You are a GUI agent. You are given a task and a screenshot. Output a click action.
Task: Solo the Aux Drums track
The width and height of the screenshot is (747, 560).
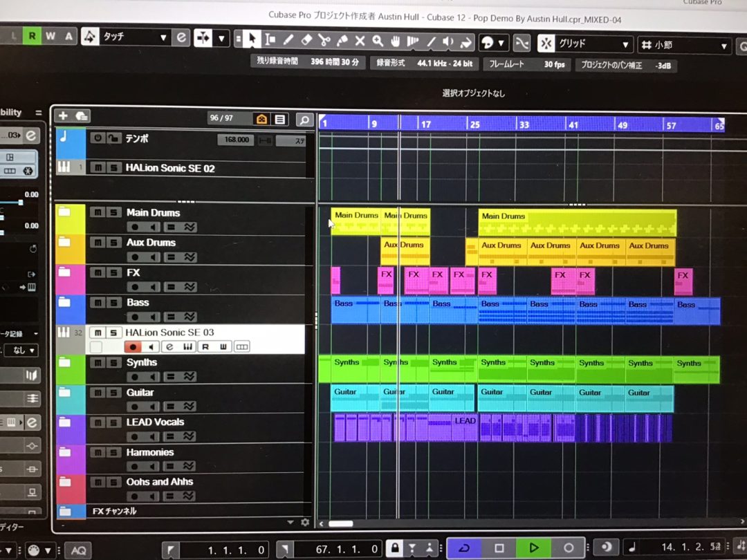(x=113, y=243)
